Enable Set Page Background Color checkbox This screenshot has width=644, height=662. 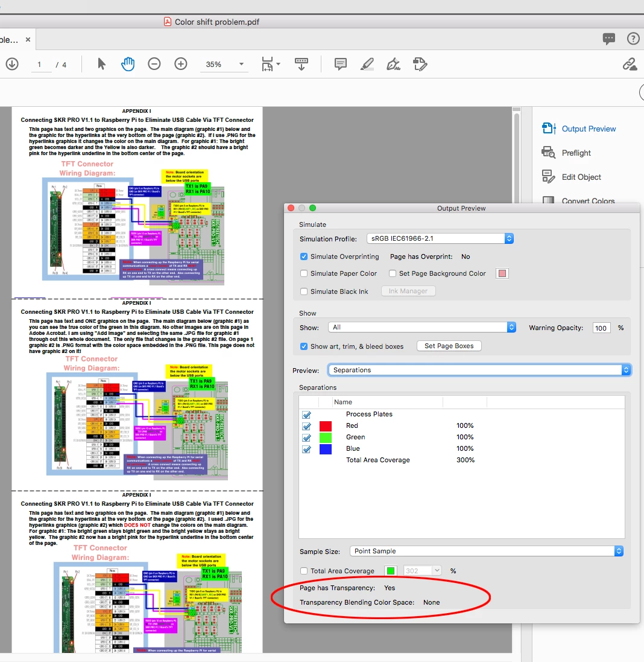(x=392, y=273)
